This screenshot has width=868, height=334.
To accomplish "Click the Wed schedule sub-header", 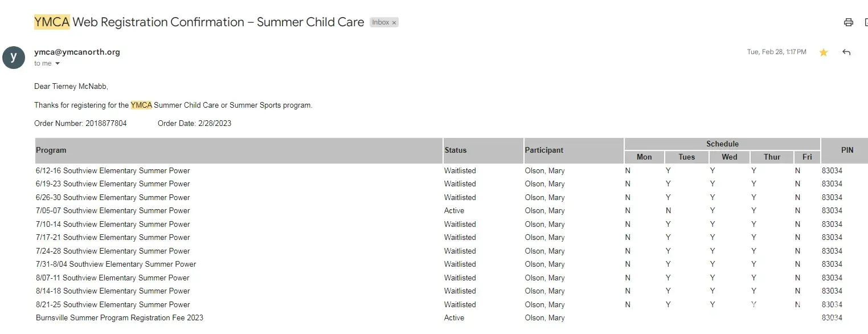I will point(729,157).
